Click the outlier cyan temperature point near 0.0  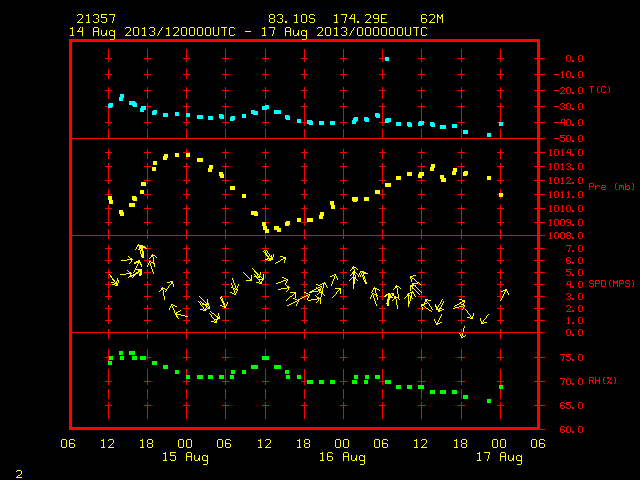click(x=387, y=59)
